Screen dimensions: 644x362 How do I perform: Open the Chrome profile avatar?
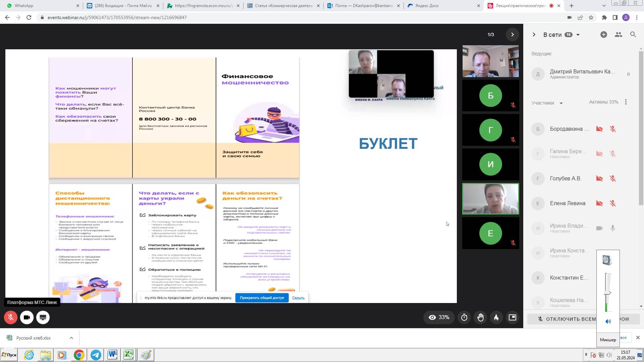626,17
